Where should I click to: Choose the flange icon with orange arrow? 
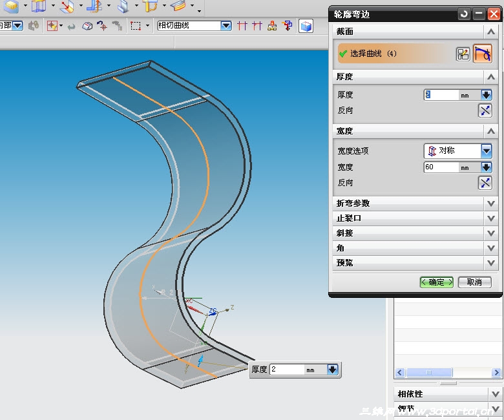(94, 6)
